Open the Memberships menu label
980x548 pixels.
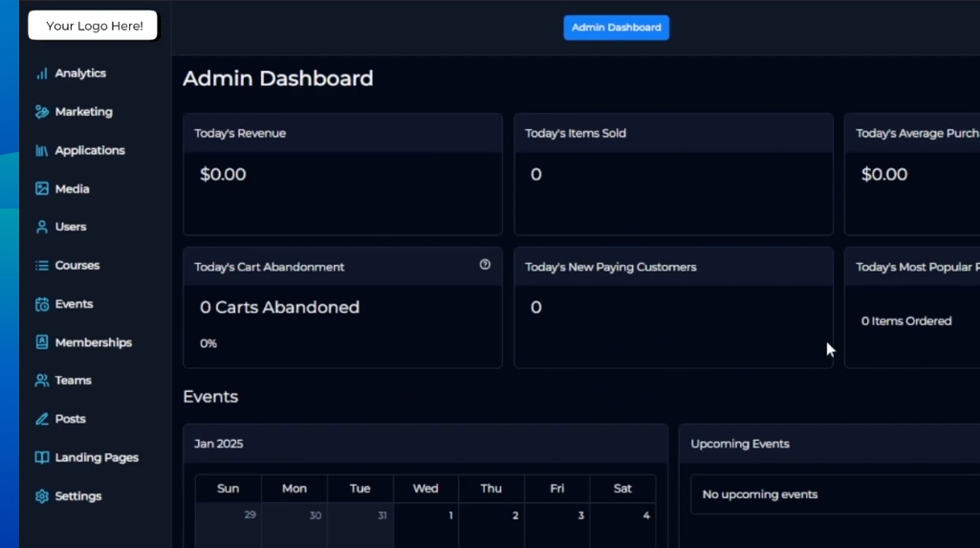(x=94, y=342)
